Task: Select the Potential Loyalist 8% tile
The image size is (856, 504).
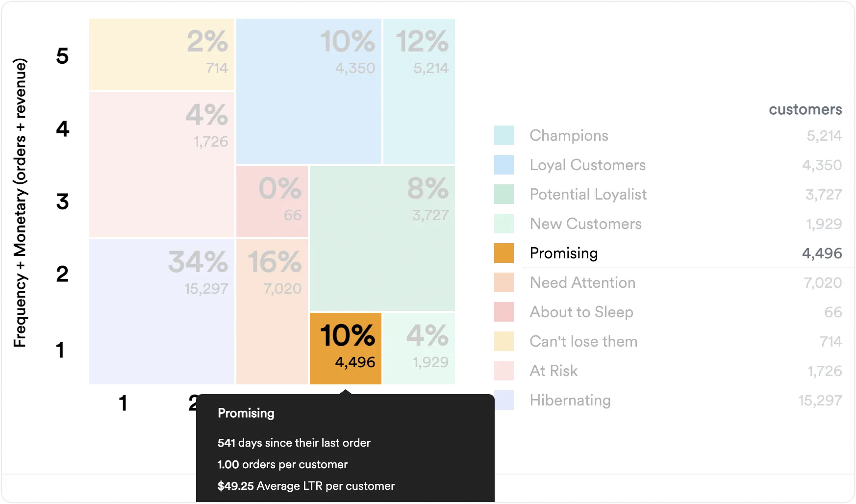Action: [382, 238]
